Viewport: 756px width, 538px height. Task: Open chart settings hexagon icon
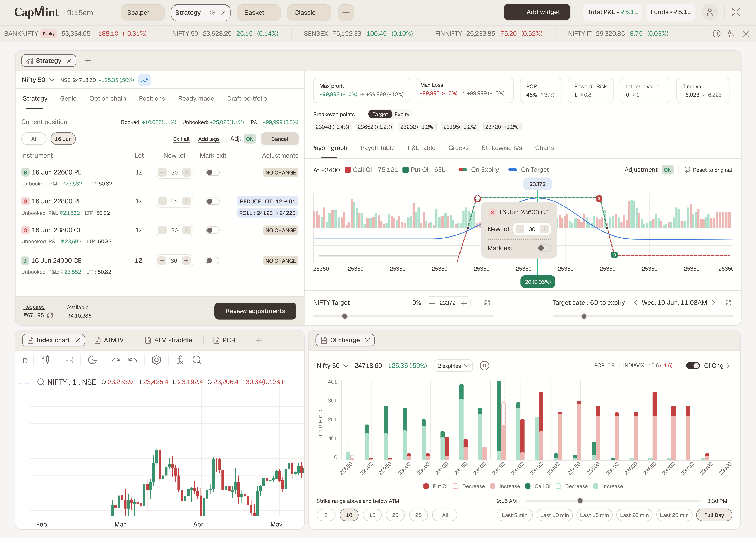pyautogui.click(x=156, y=360)
